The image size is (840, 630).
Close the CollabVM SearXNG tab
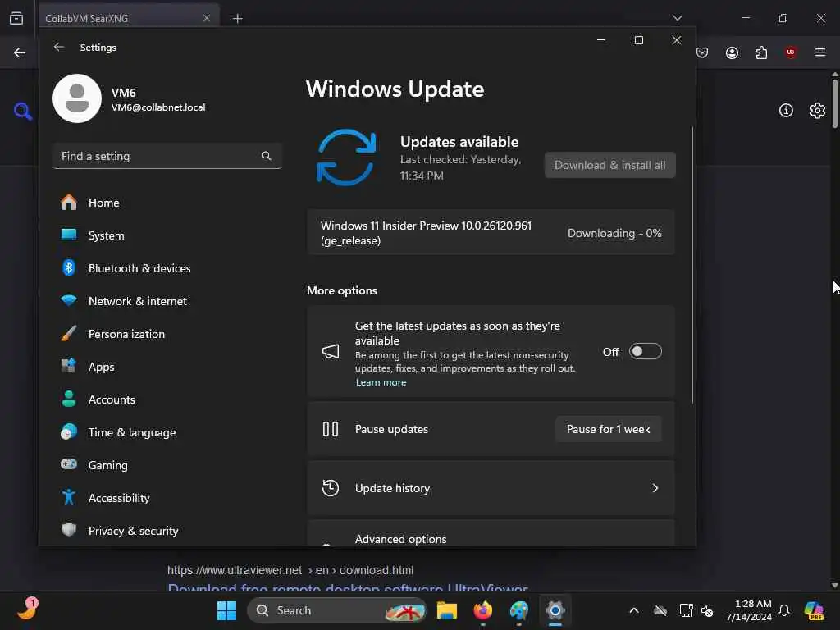coord(207,18)
